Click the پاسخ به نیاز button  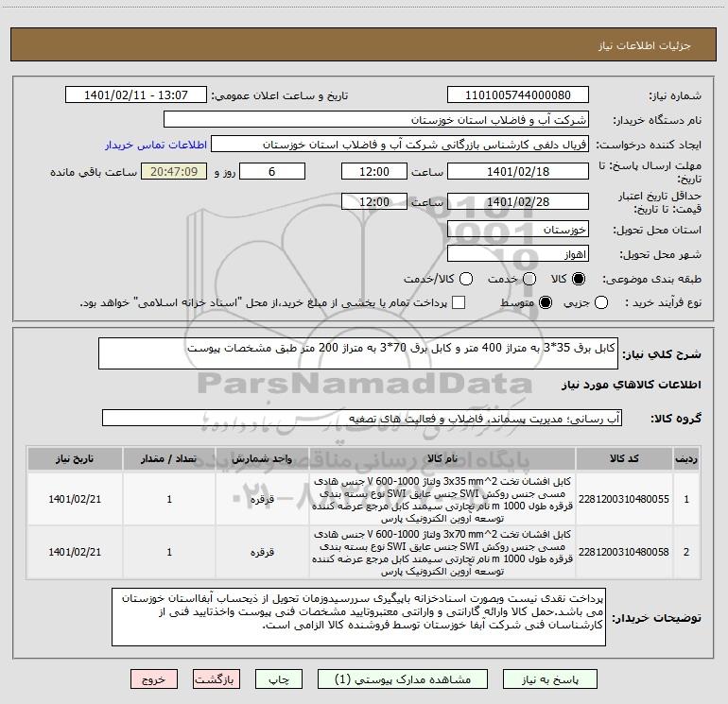550,679
